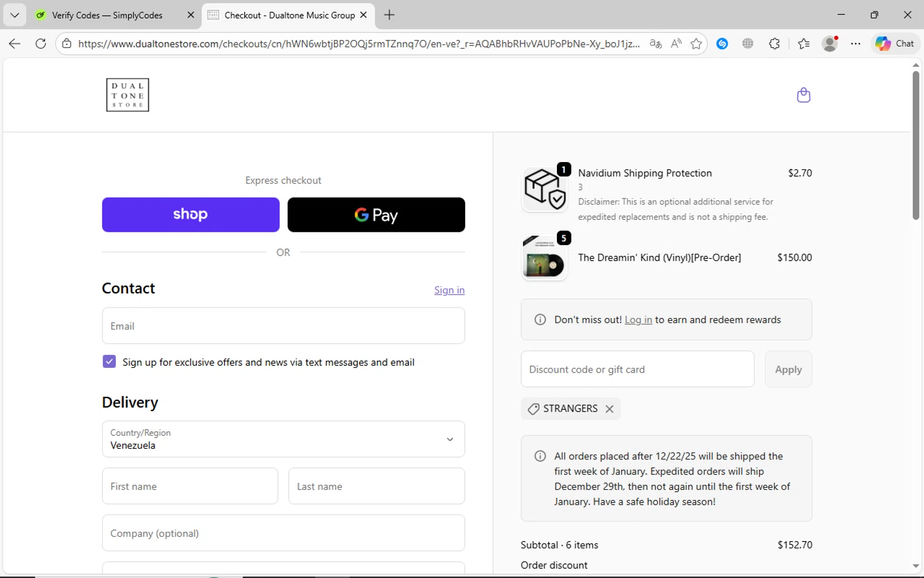Click the Order discount label
This screenshot has width=924, height=578.
pyautogui.click(x=554, y=565)
